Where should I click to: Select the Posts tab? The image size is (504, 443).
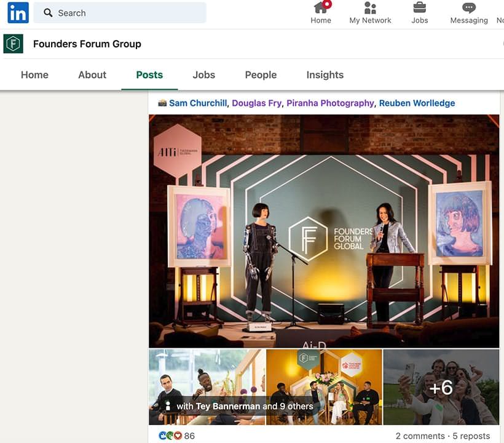pyautogui.click(x=149, y=74)
